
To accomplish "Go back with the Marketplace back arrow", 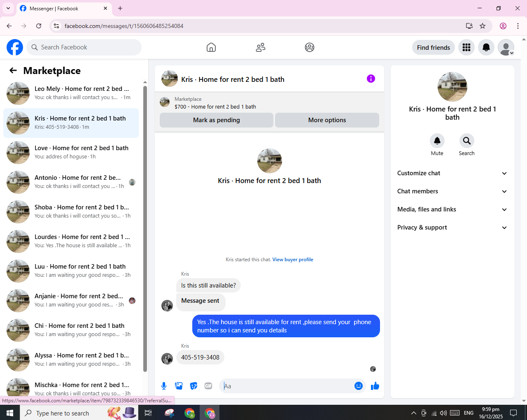I will (x=13, y=70).
